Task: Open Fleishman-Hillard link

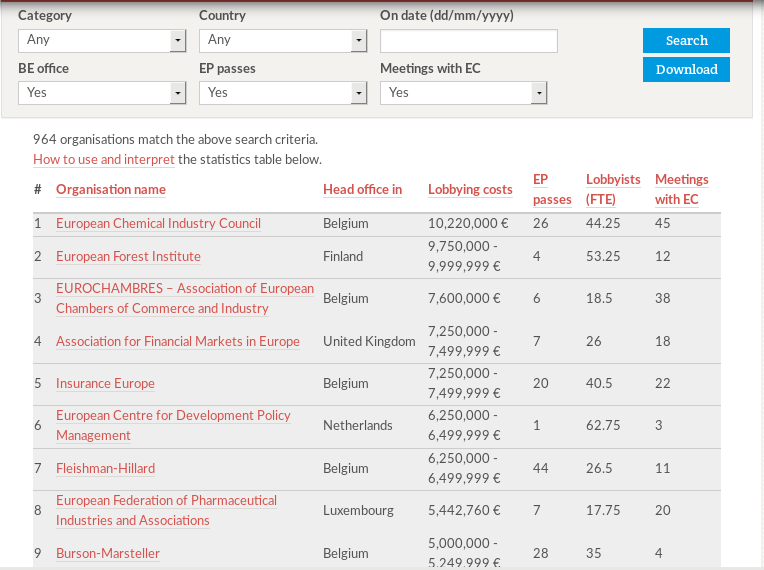Action: (105, 468)
